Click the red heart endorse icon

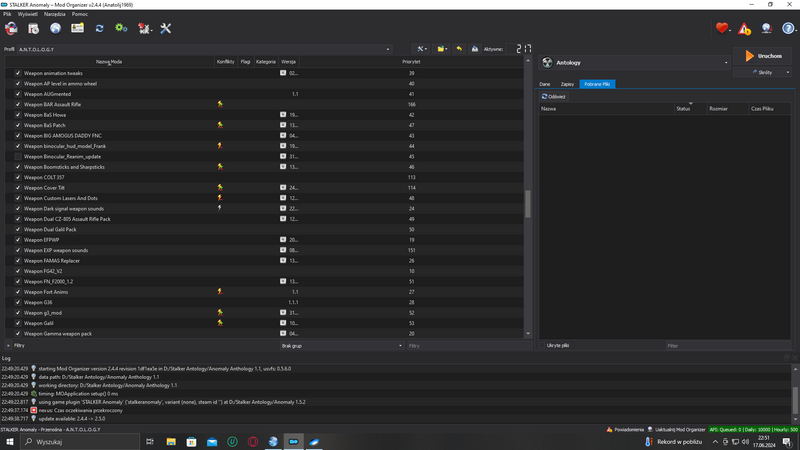click(x=722, y=28)
